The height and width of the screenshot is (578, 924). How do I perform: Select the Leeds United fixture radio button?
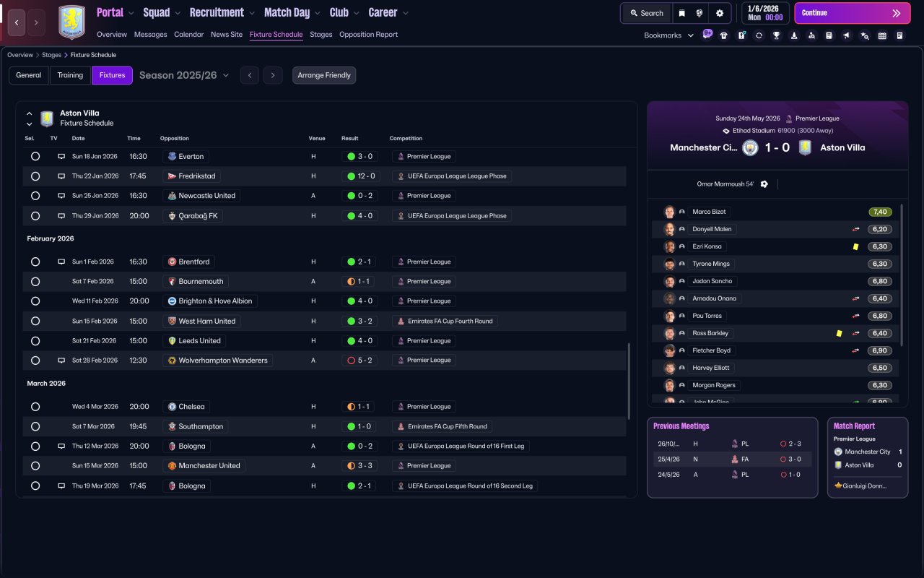click(35, 341)
